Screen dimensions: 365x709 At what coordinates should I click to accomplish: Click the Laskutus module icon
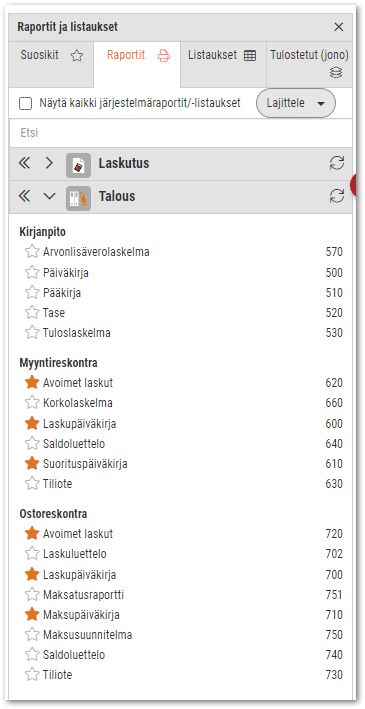pos(78,165)
